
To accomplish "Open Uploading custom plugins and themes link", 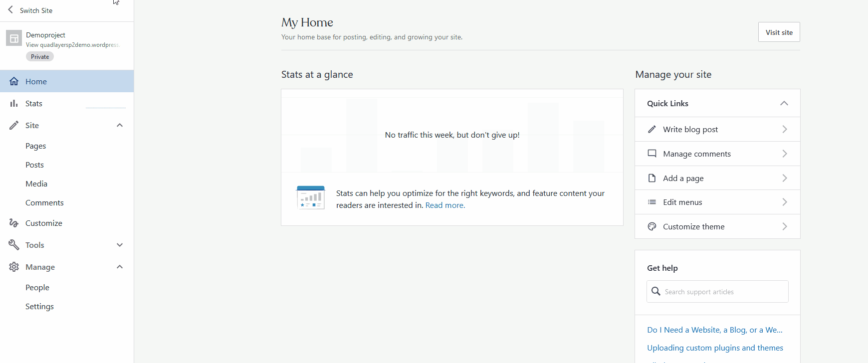I will [715, 348].
